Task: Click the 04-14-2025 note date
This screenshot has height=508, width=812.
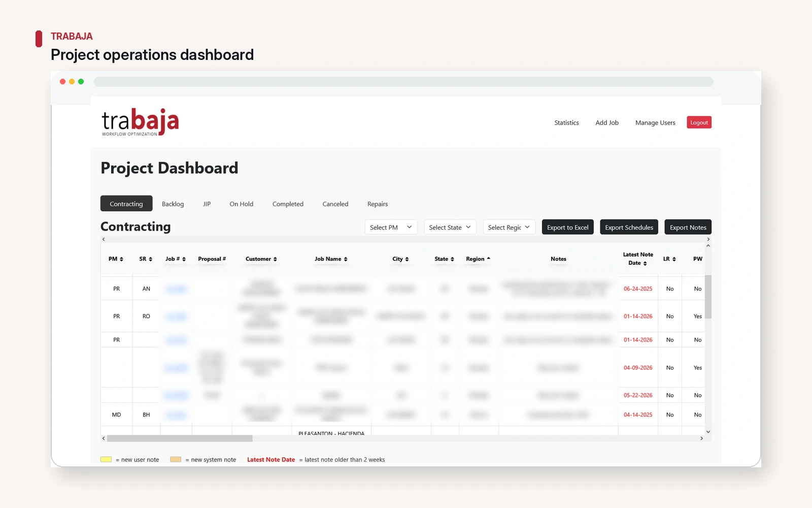Action: pos(638,415)
